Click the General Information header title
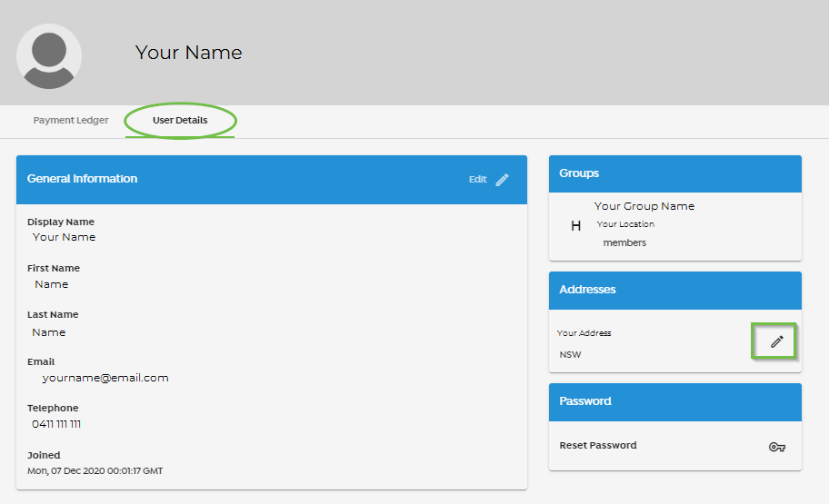Screen dimensions: 829x504 (x=82, y=179)
